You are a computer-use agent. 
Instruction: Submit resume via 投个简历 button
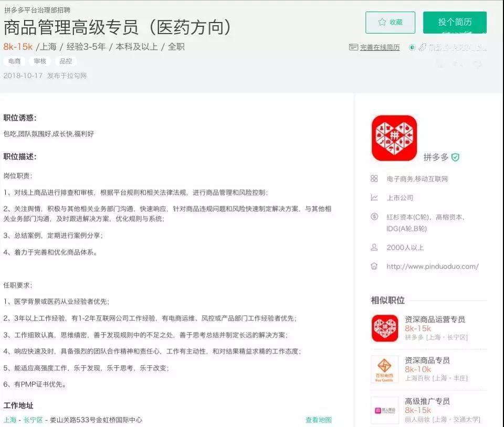click(x=455, y=23)
